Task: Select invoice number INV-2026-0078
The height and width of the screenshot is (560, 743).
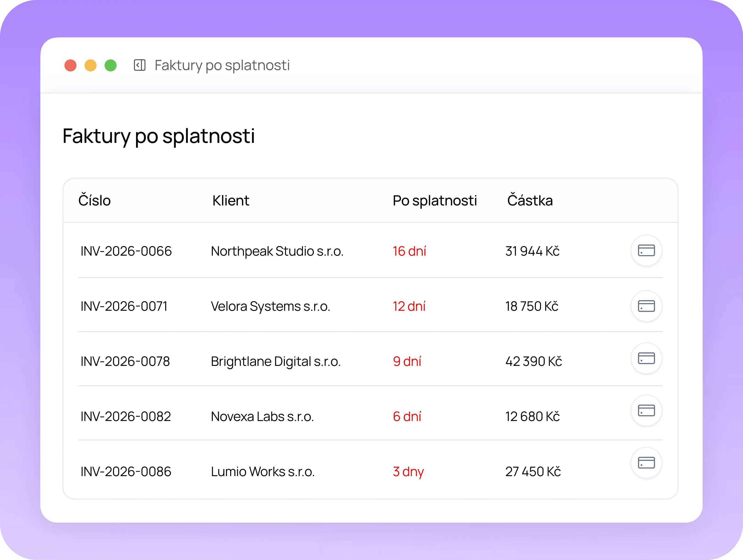Action: (125, 361)
